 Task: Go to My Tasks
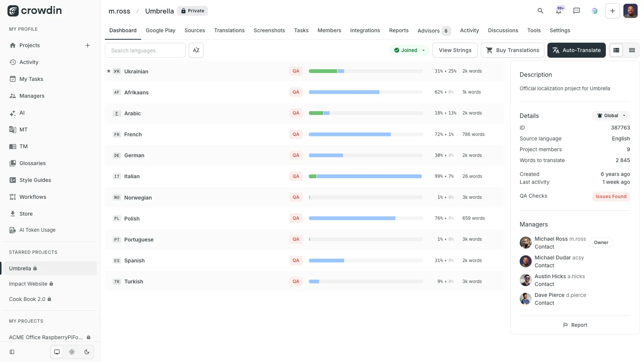[x=31, y=79]
